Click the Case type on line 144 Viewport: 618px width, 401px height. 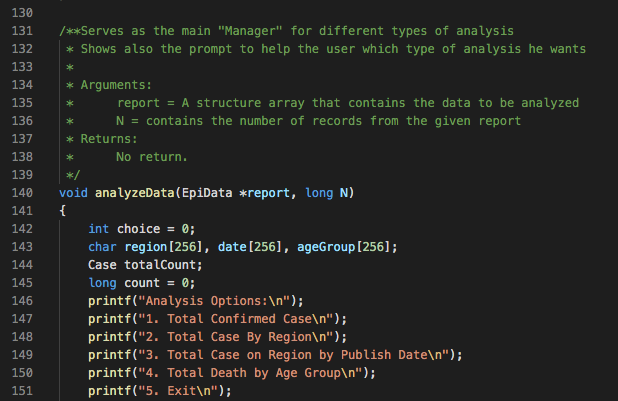pyautogui.click(x=102, y=265)
